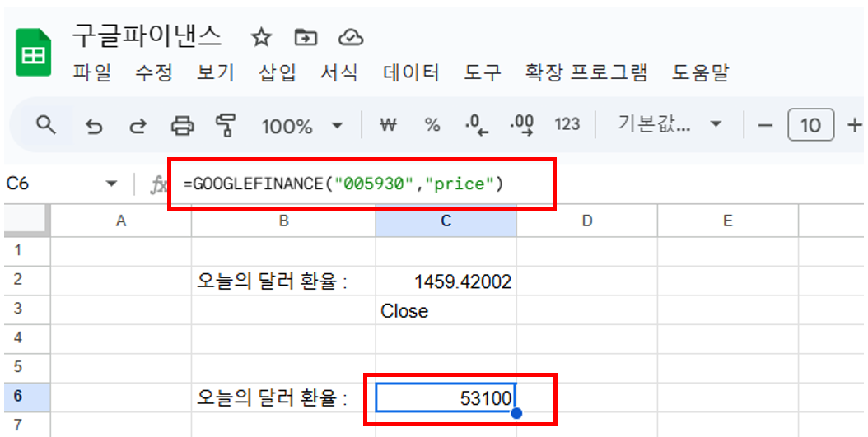868x437 pixels.
Task: Select column C header
Action: coord(446,221)
